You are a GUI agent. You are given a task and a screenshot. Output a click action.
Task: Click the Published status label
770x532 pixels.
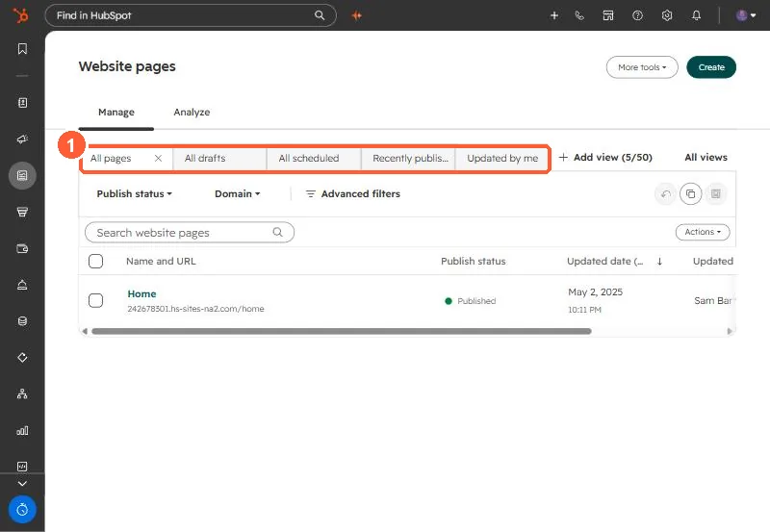tap(476, 301)
